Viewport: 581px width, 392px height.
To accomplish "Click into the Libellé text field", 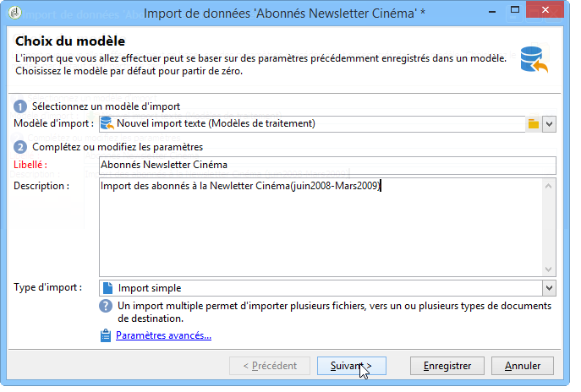I will click(x=326, y=165).
